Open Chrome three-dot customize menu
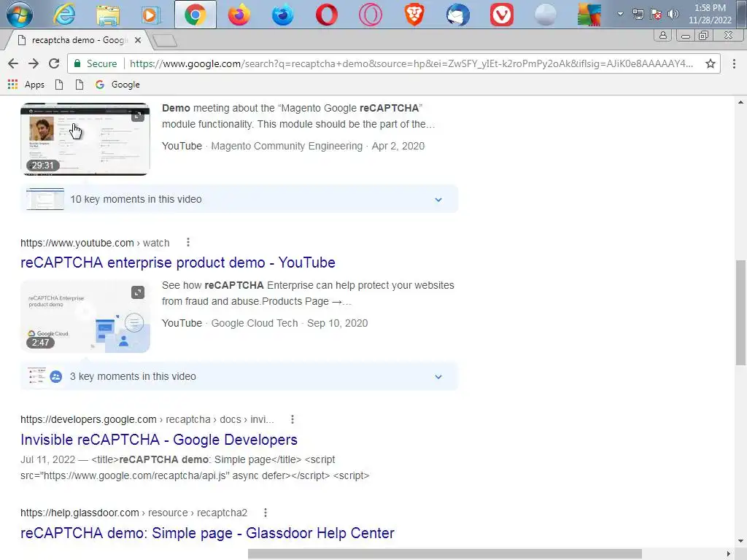Image resolution: width=747 pixels, height=560 pixels. pos(734,63)
